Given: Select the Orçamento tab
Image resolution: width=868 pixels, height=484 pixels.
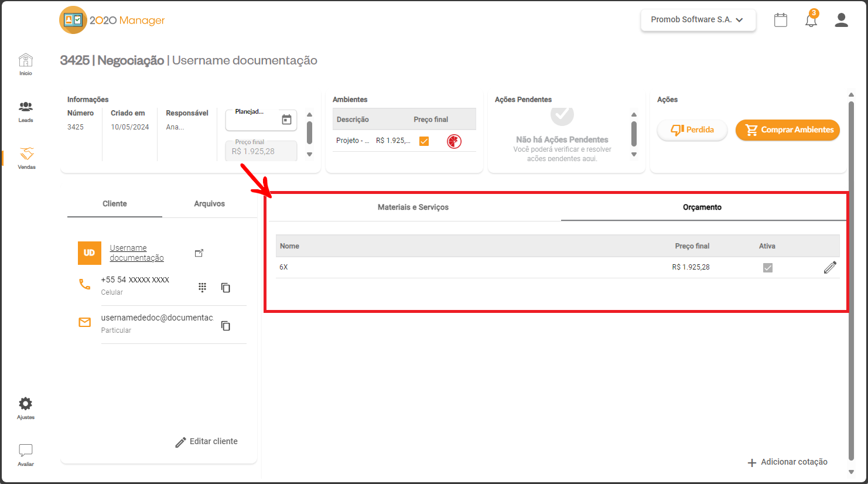Looking at the screenshot, I should (x=702, y=207).
